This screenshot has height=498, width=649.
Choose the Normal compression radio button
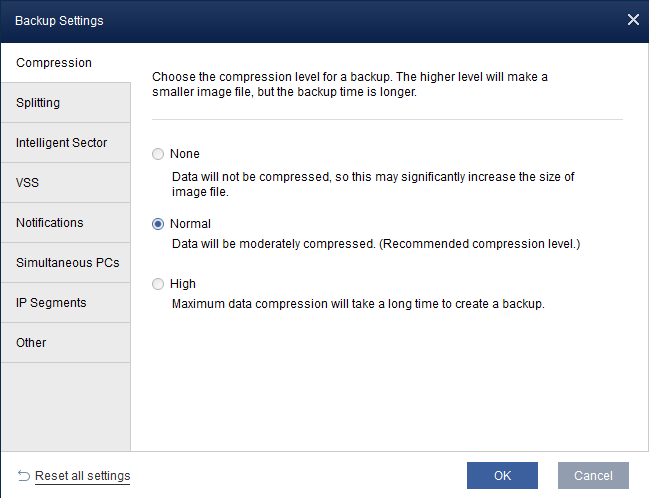157,224
